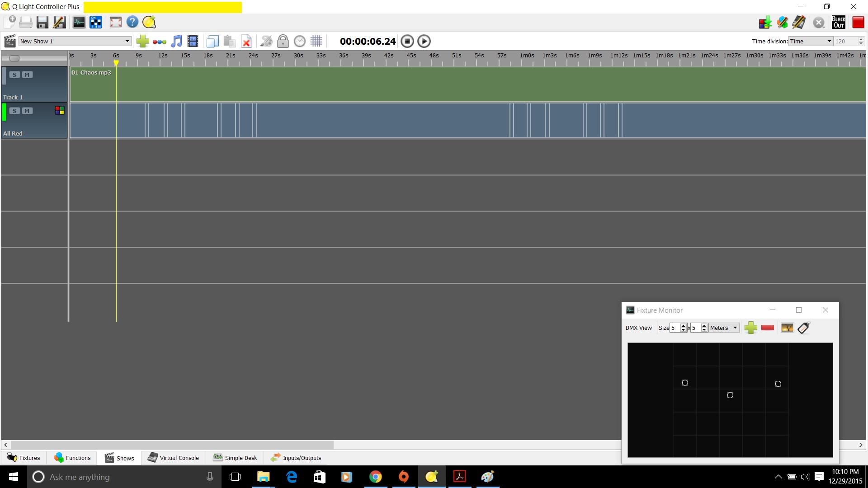Image resolution: width=868 pixels, height=488 pixels.
Task: Adjust the timeline zoom slider
Action: 14,58
